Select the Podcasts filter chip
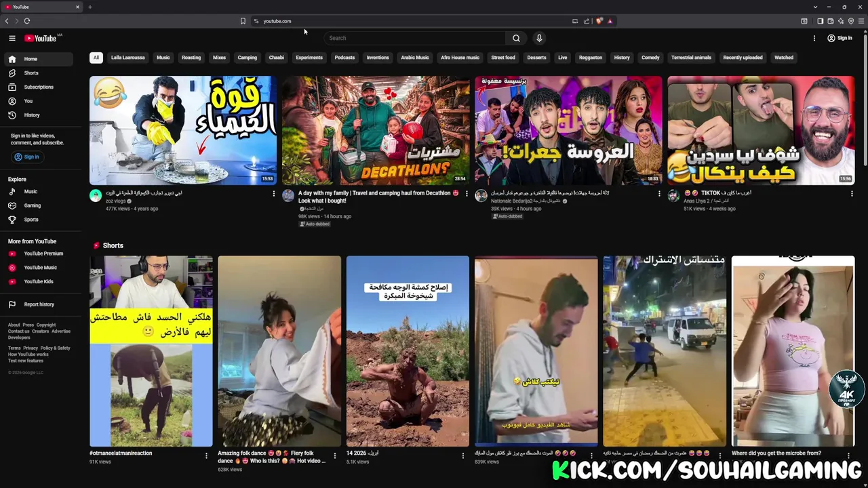This screenshot has height=488, width=868. click(344, 58)
